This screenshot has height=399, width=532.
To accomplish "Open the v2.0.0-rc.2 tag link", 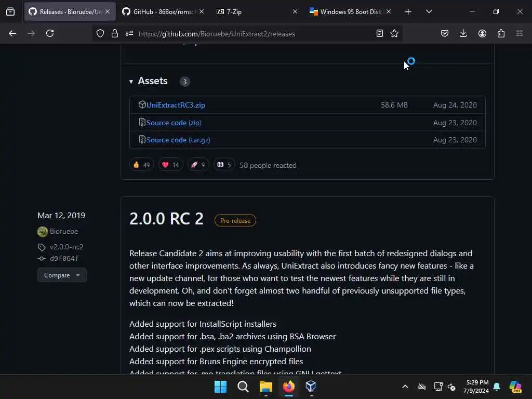I will pyautogui.click(x=66, y=247).
